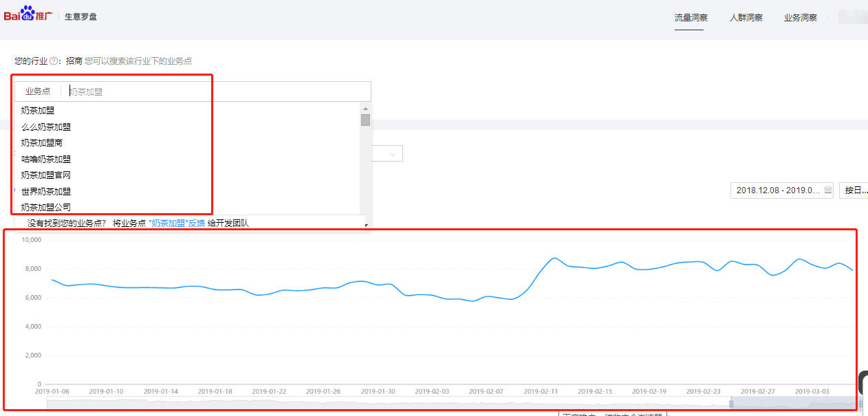The width and height of the screenshot is (868, 416).
Task: Click the suggestion list scroll-down arrow
Action: [x=365, y=225]
